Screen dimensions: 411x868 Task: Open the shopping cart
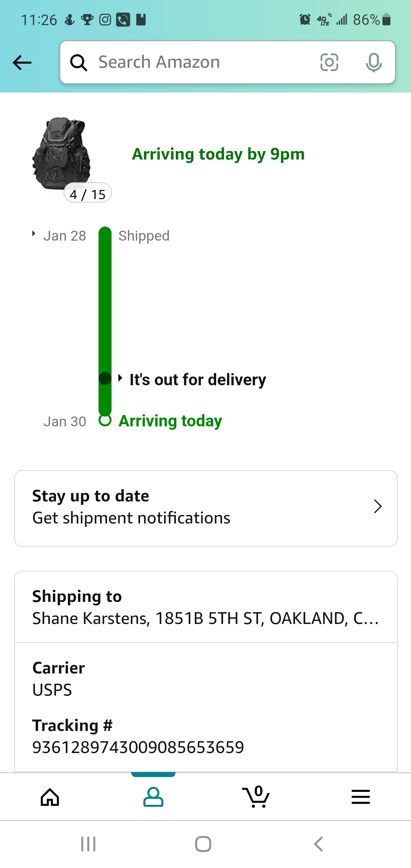click(x=256, y=797)
